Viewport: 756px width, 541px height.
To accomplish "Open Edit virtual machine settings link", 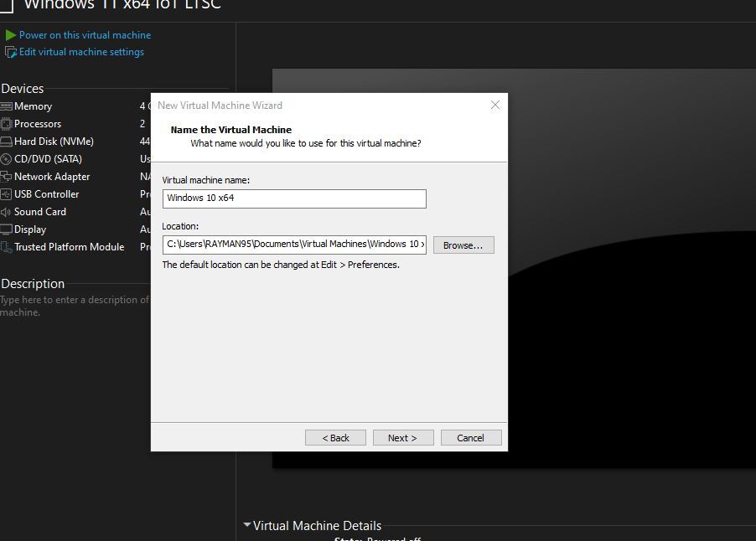I will pyautogui.click(x=81, y=52).
